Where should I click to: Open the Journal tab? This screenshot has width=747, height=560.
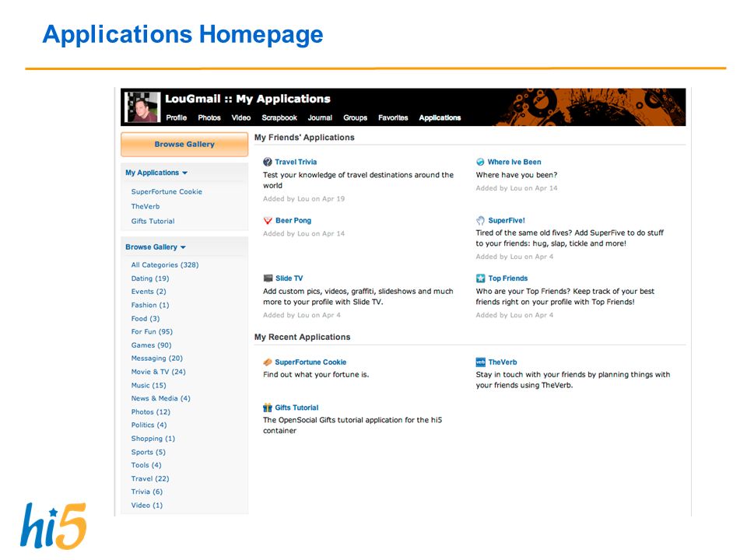coord(320,117)
